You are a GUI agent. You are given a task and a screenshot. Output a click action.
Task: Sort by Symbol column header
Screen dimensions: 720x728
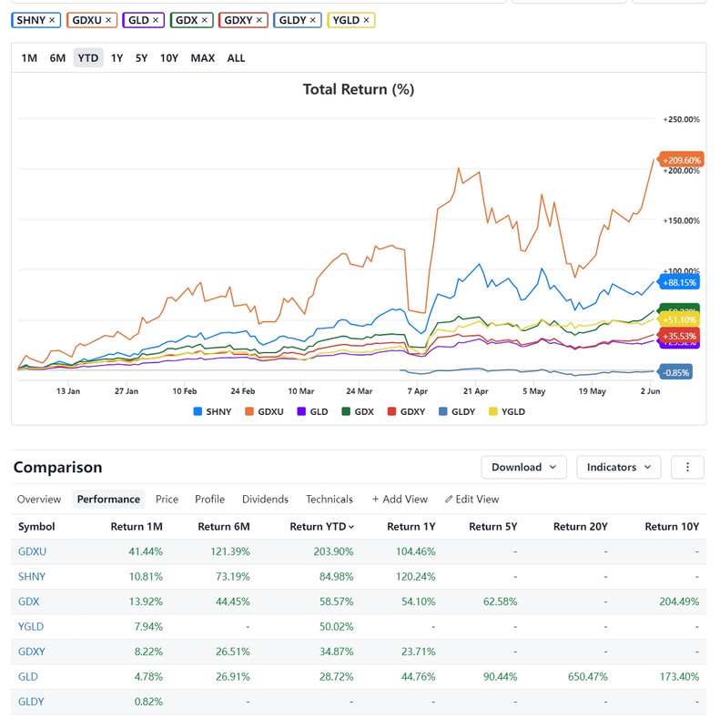click(36, 527)
